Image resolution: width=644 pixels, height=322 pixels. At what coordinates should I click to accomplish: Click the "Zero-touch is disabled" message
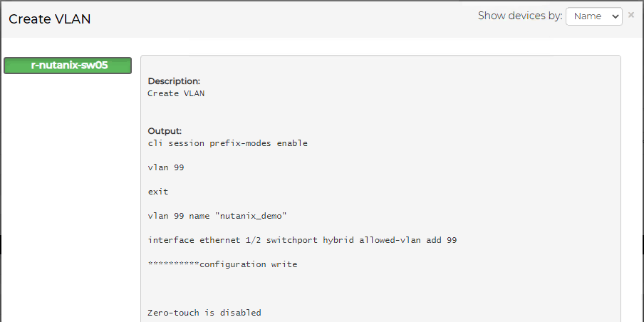(x=204, y=313)
